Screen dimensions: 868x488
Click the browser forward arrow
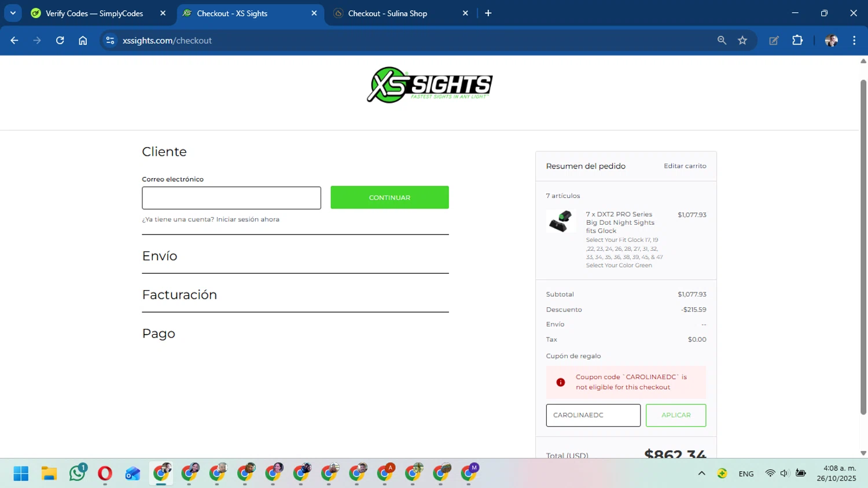point(37,41)
